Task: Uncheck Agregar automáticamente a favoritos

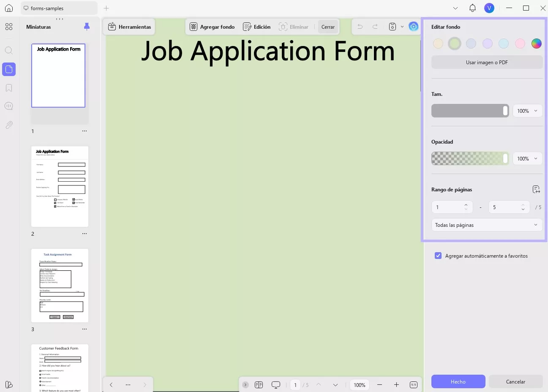Action: tap(438, 256)
